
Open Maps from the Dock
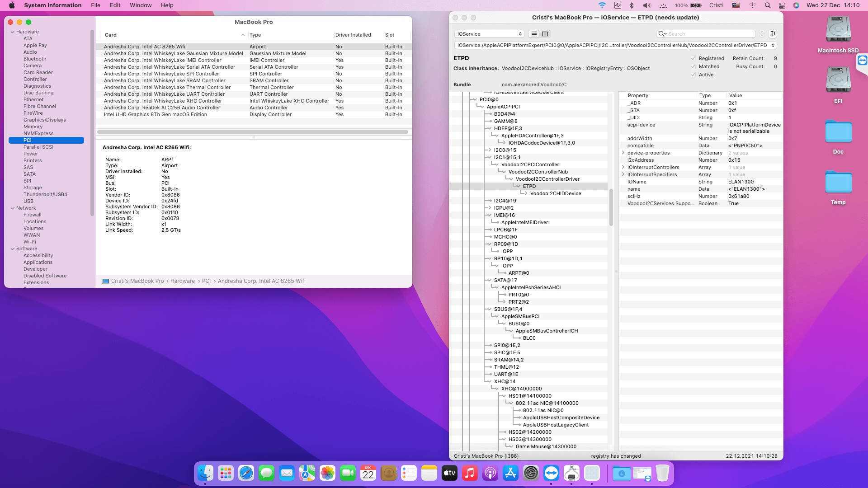point(307,473)
